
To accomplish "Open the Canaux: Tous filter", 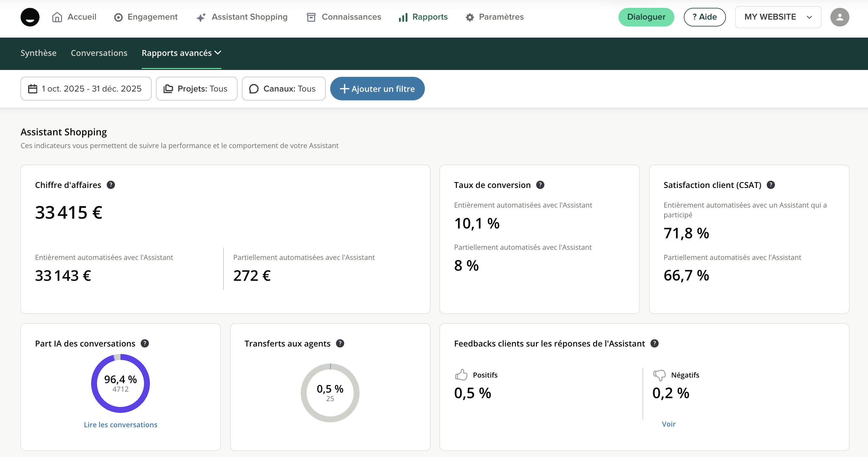I will point(283,89).
